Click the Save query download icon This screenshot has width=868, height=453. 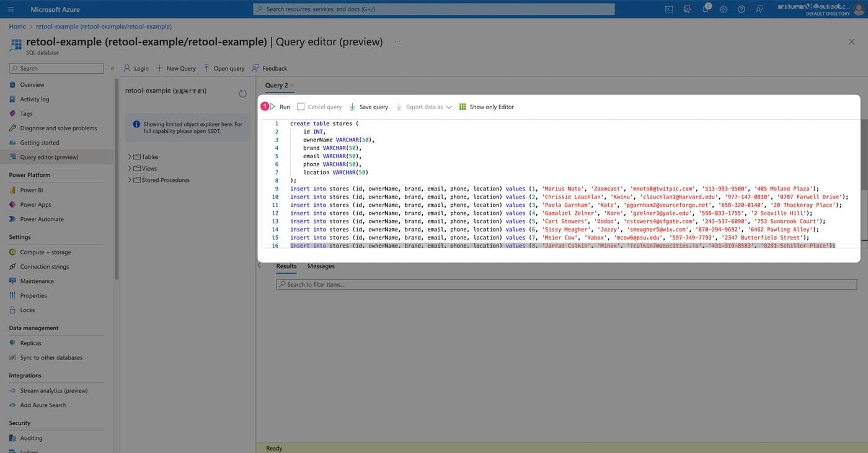pyautogui.click(x=353, y=107)
